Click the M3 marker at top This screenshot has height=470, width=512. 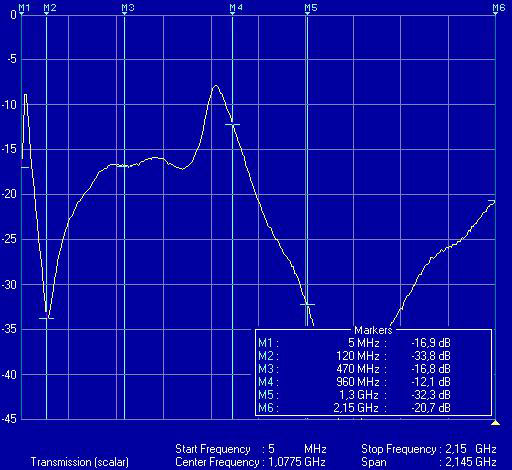click(128, 7)
